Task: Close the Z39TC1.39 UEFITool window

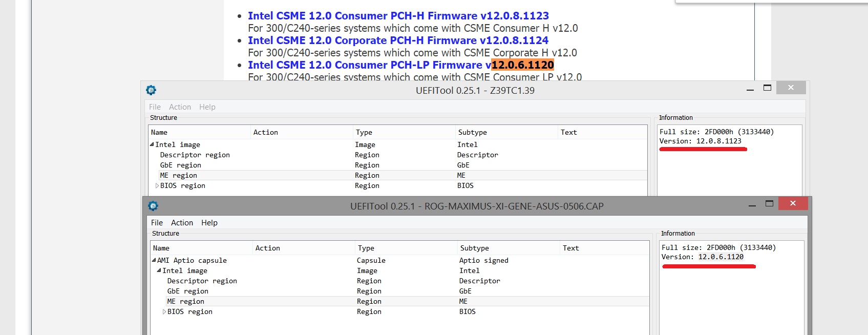Action: pos(791,88)
